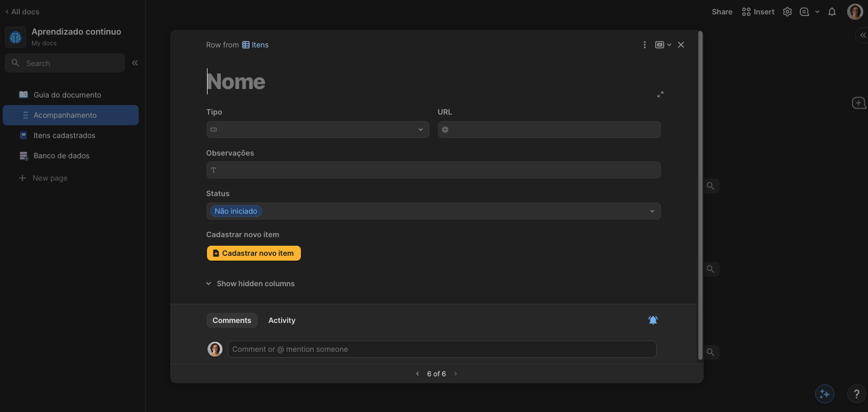
Task: Open the notifications bell in header
Action: point(832,12)
